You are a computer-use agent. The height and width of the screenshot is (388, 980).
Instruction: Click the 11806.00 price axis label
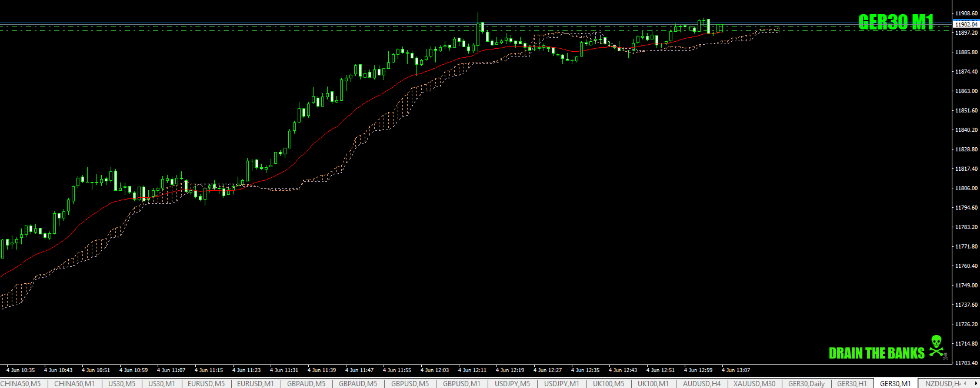point(966,188)
